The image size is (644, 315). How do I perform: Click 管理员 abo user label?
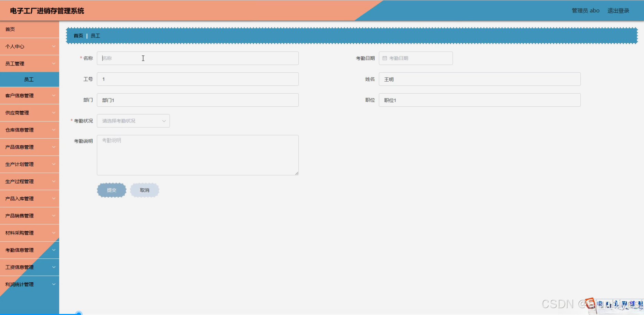click(585, 11)
